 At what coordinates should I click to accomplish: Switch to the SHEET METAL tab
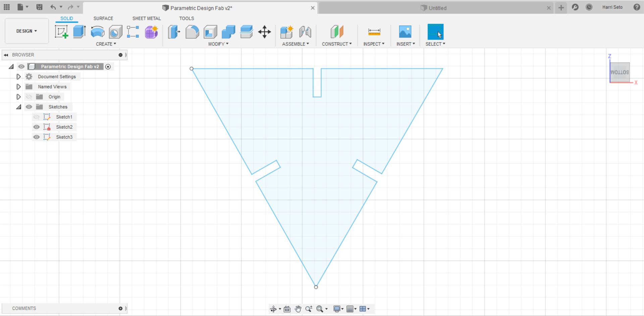(147, 18)
